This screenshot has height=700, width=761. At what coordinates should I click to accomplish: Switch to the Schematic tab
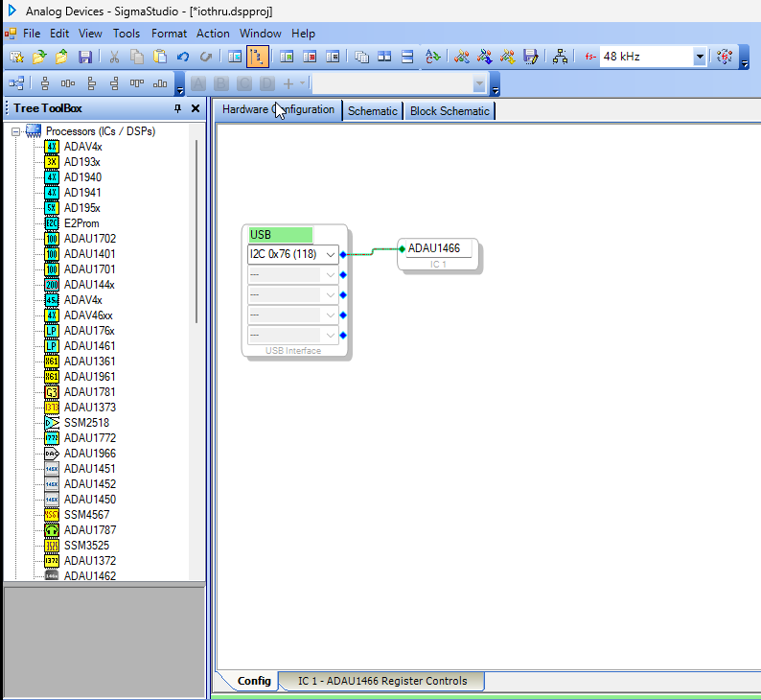[372, 111]
